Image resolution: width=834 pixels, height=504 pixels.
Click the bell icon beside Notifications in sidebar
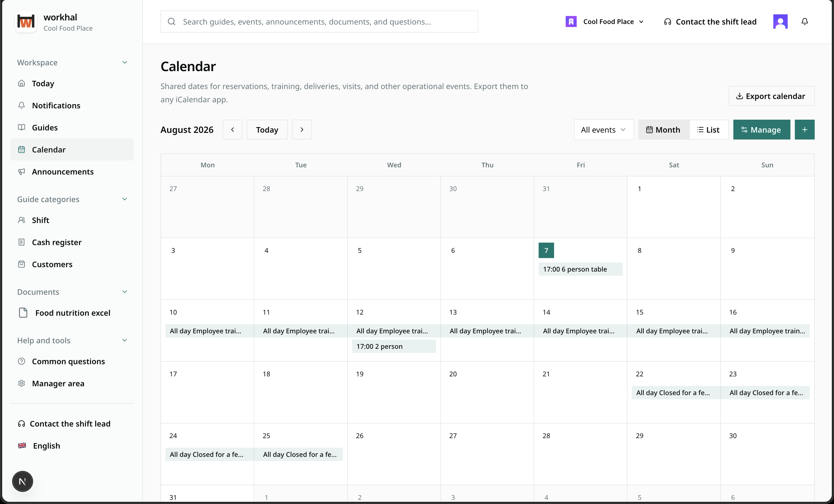(22, 105)
